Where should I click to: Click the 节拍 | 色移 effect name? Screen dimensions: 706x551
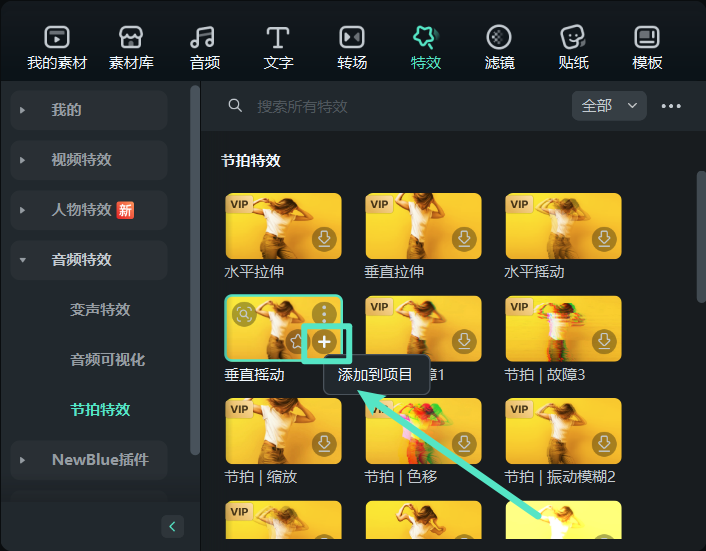pos(401,477)
